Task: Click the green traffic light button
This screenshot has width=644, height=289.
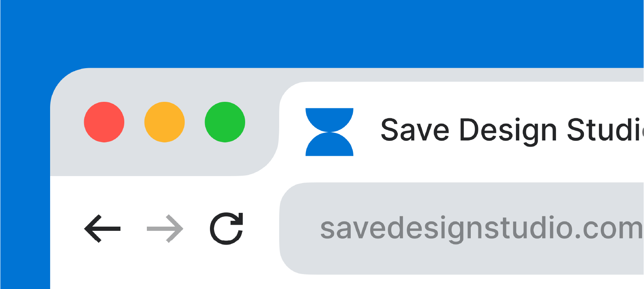Action: [x=225, y=122]
